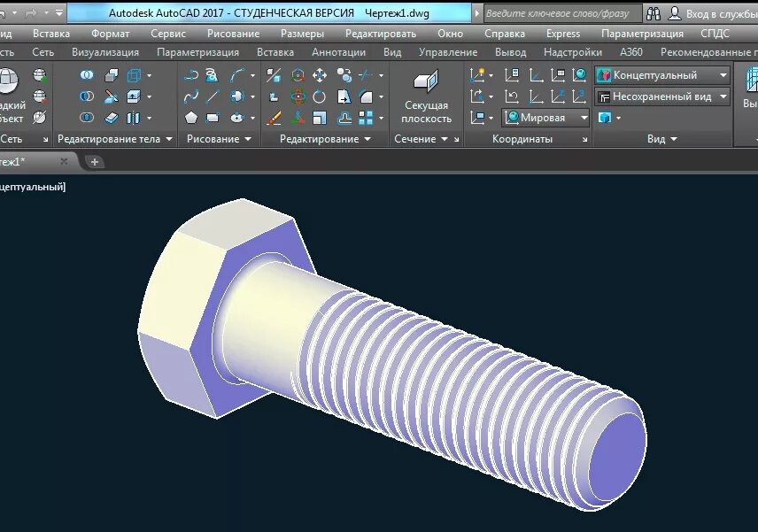Choose the Rotate tool circular arrow
The width and height of the screenshot is (758, 532).
pyautogui.click(x=319, y=96)
